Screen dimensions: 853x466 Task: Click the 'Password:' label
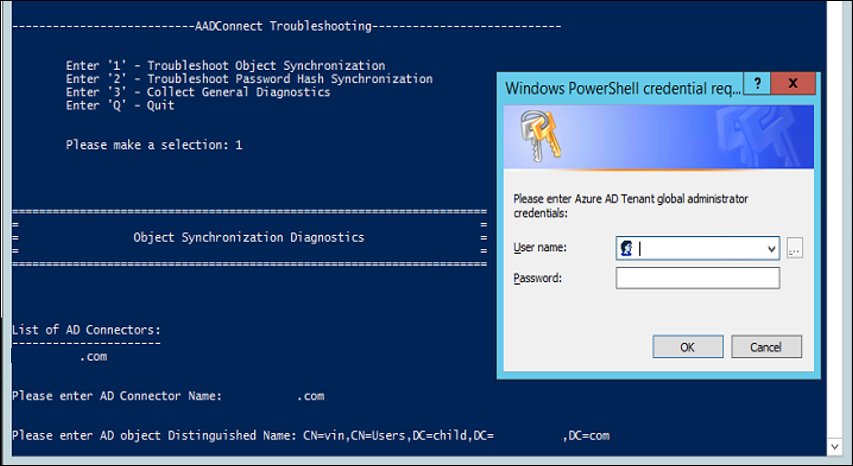click(537, 278)
